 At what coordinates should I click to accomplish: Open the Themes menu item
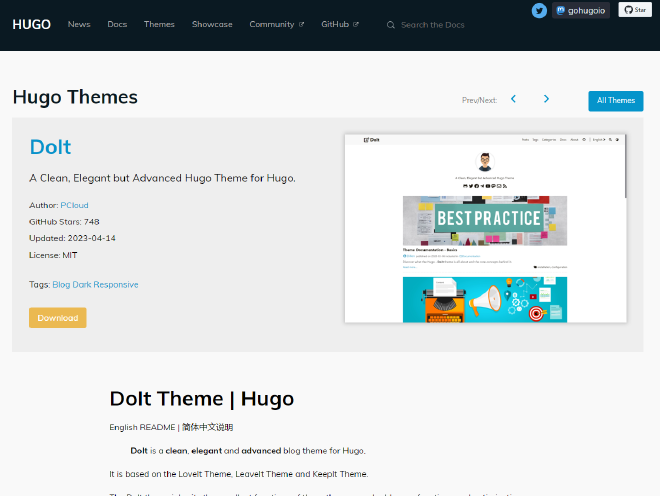pyautogui.click(x=159, y=24)
